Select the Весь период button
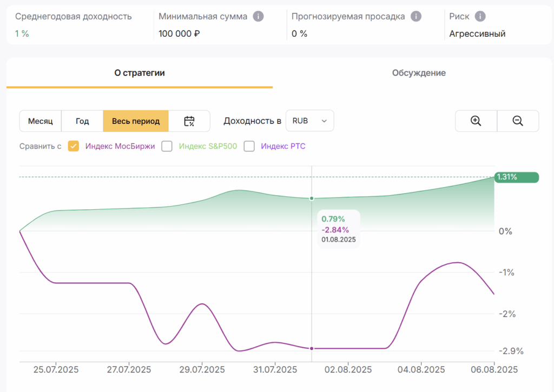This screenshot has height=392, width=554. click(136, 121)
